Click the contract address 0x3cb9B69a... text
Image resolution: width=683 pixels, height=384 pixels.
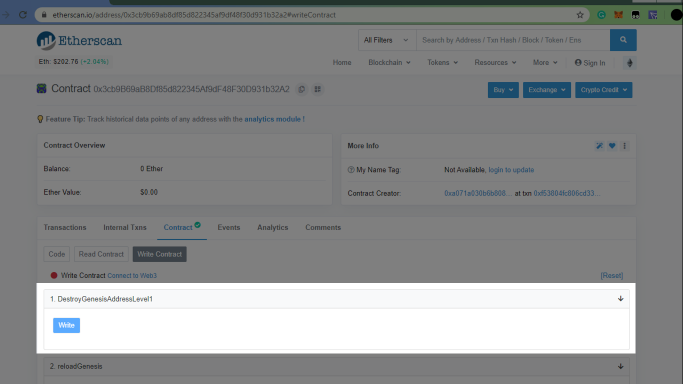point(192,89)
